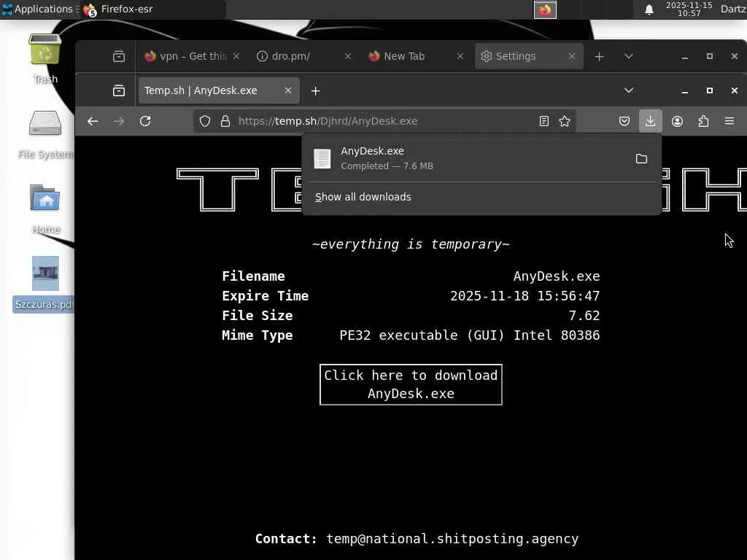Open the tracking protection shield icon

click(205, 122)
